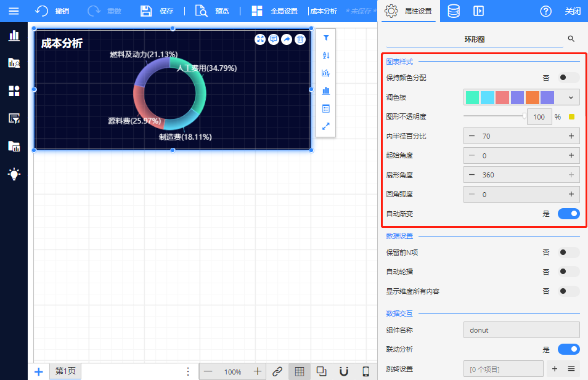Click the 组件名称 input field
The height and width of the screenshot is (380, 588).
pos(521,330)
